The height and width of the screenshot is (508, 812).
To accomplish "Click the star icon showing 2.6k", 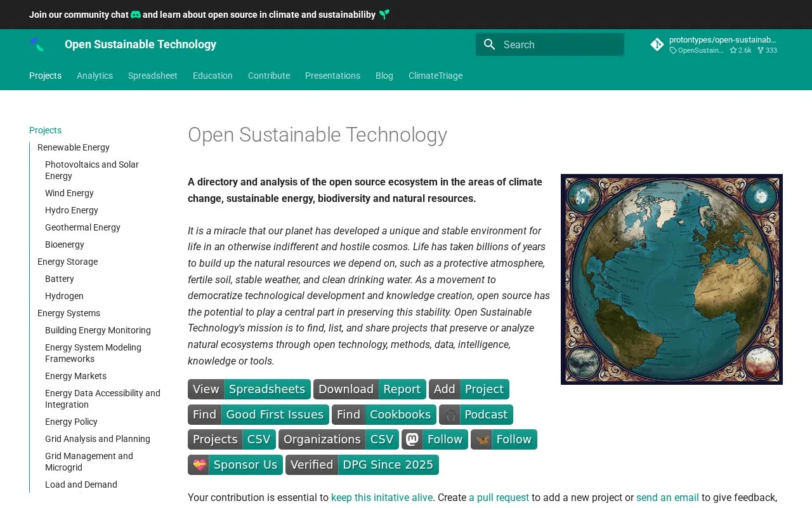I will click(x=733, y=50).
